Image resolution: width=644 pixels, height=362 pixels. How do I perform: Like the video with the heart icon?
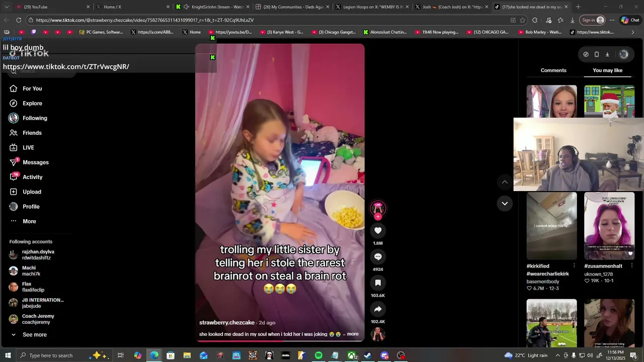(378, 230)
